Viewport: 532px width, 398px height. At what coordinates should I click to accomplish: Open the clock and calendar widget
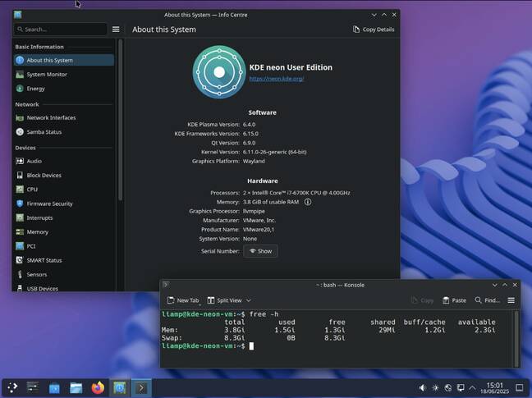494,388
